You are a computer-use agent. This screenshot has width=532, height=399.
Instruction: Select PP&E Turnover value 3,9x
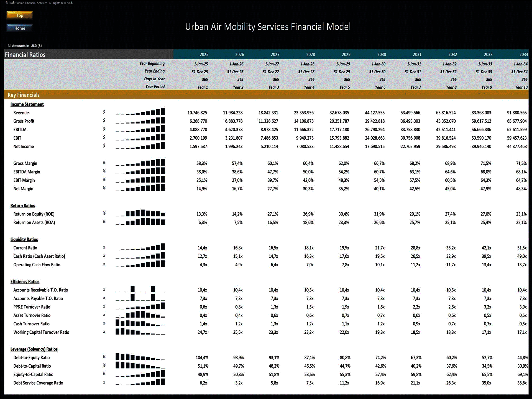click(523, 307)
